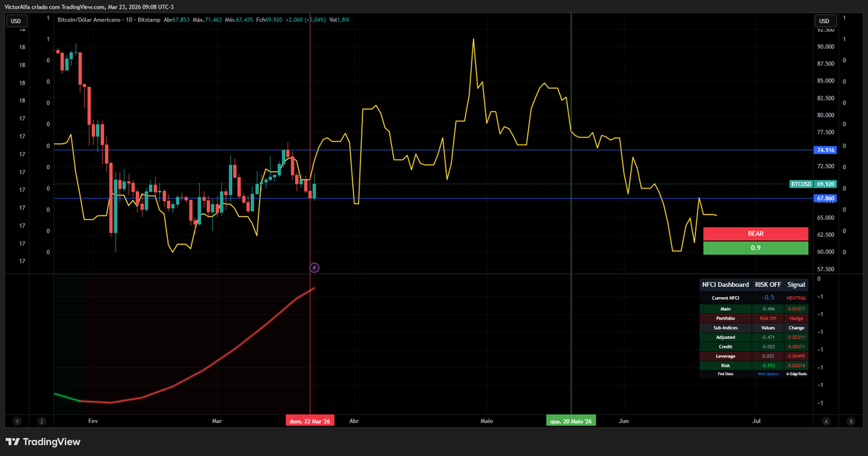Click the Wed Update text in dashboard
This screenshot has height=456, width=868.
click(x=768, y=374)
